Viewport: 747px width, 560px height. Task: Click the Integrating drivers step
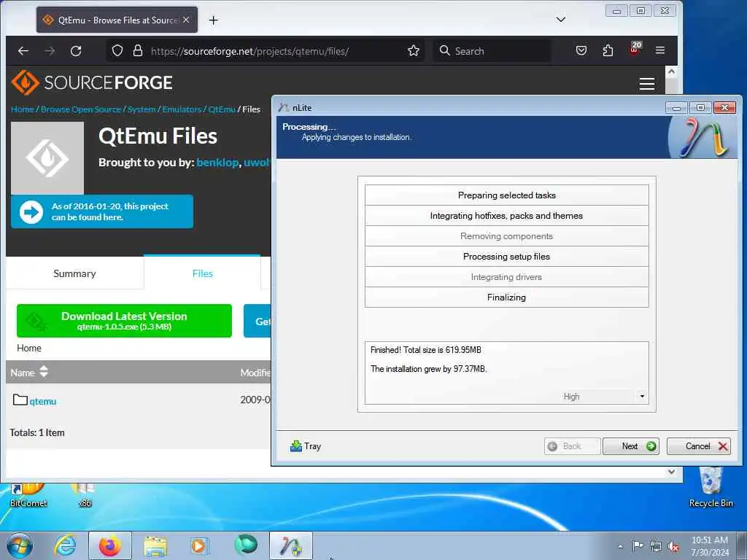[x=506, y=277]
